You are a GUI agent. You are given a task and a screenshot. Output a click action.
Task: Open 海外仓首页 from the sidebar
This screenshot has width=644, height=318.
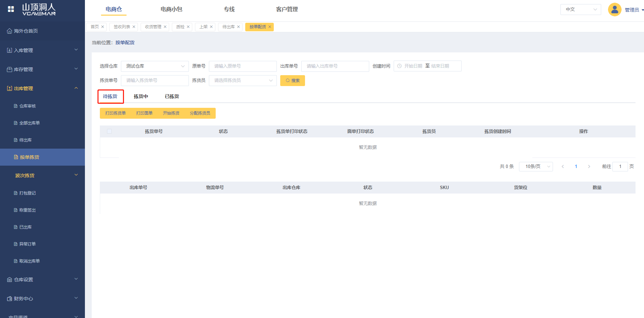point(26,31)
